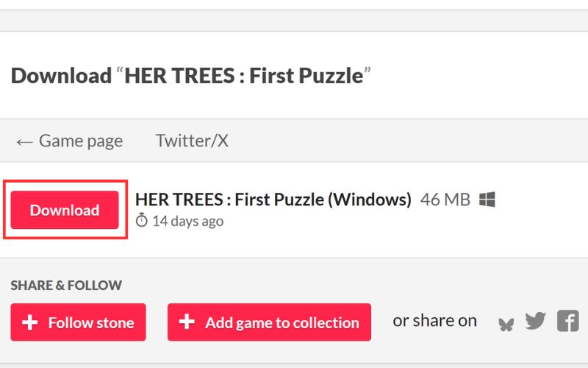Click the '14 days ago' timestamp
The width and height of the screenshot is (588, 368).
(187, 221)
